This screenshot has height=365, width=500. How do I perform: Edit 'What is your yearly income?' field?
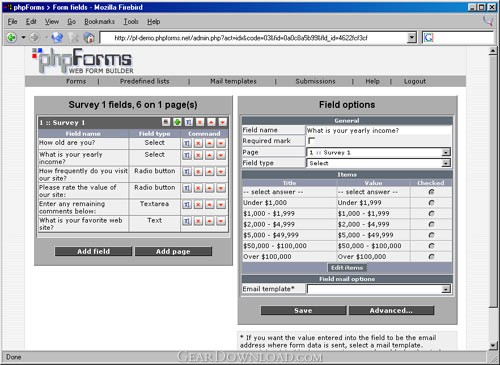[187, 155]
